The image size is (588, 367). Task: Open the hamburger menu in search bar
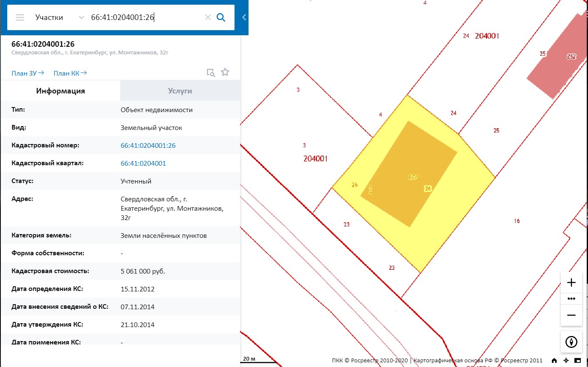tap(20, 17)
